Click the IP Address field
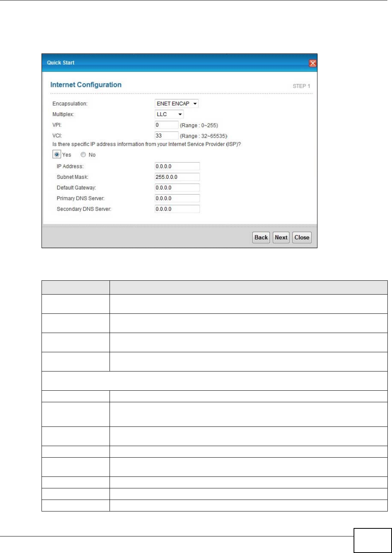Screen dimensions: 392x553 coord(177,167)
